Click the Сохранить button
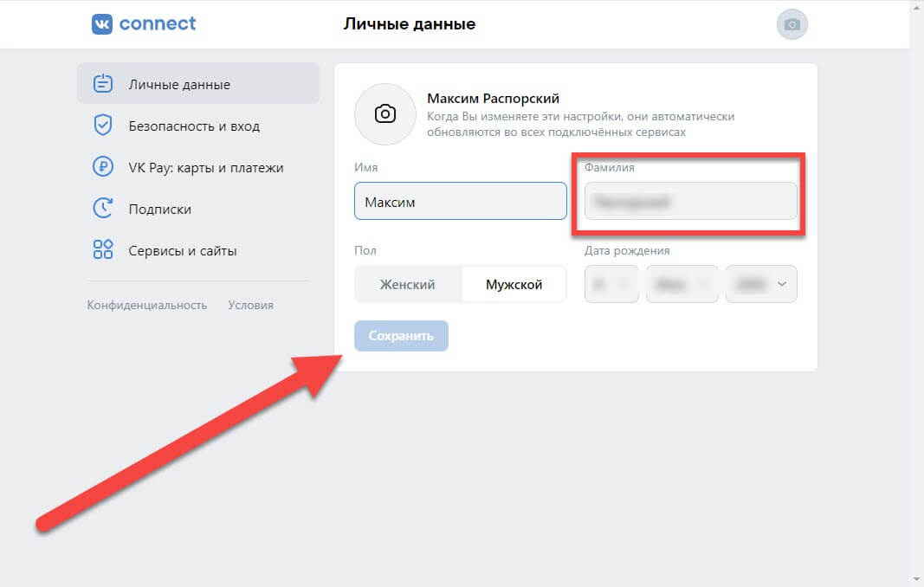Screen dimensions: 924x587 [401, 336]
